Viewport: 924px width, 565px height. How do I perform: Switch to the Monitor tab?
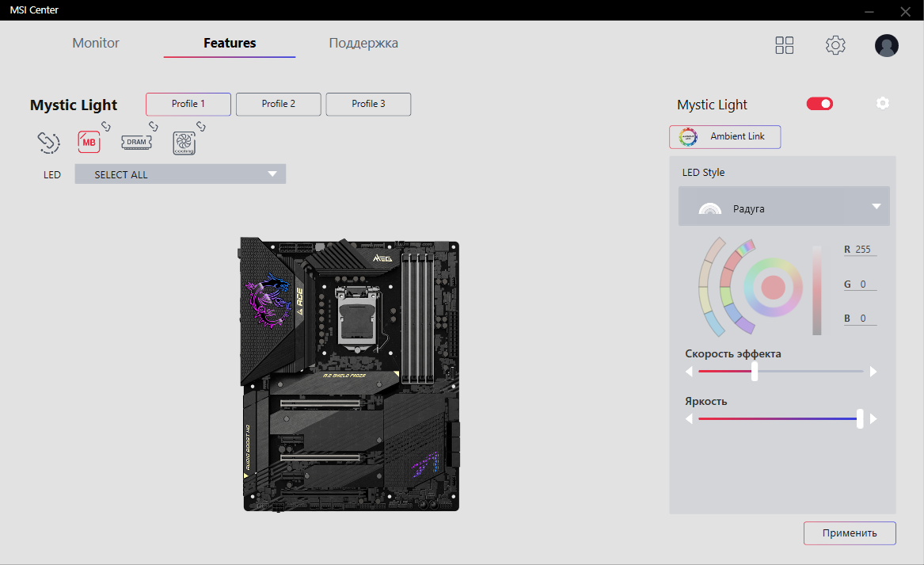[x=96, y=43]
